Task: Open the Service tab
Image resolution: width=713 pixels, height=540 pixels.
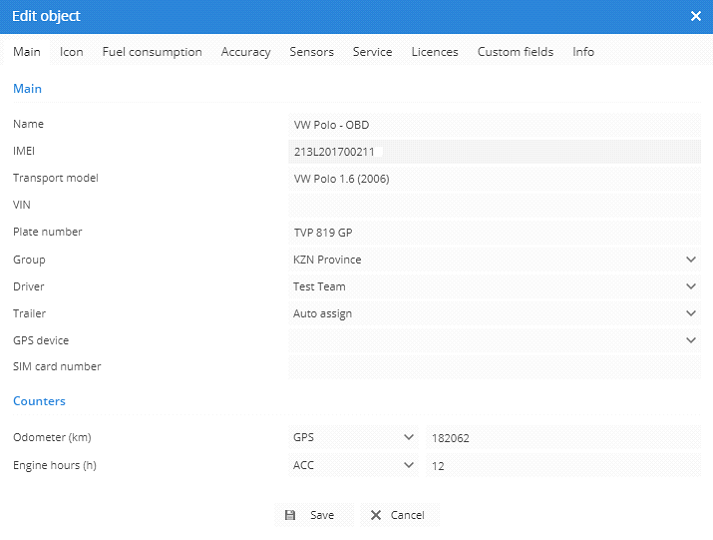Action: [372, 52]
